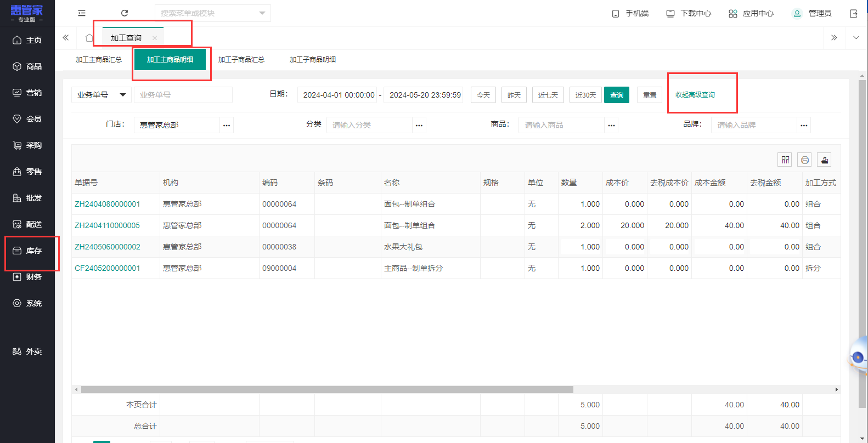868x443 pixels.
Task: Open the search menu or module dropdown
Action: click(212, 13)
